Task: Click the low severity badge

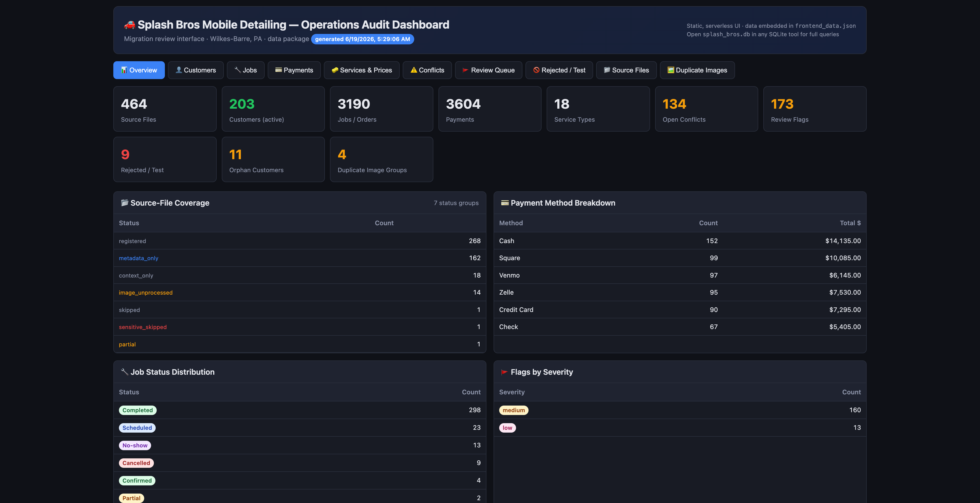Action: [507, 428]
